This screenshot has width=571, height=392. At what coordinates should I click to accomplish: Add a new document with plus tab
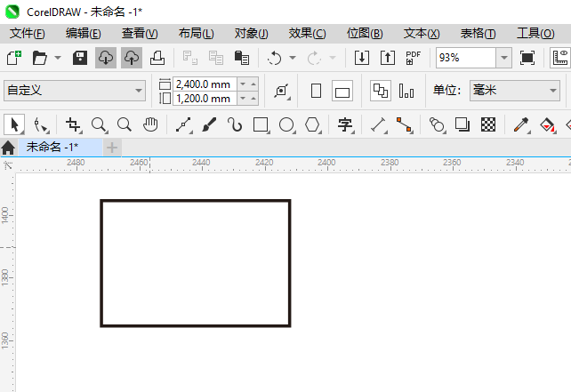point(112,148)
